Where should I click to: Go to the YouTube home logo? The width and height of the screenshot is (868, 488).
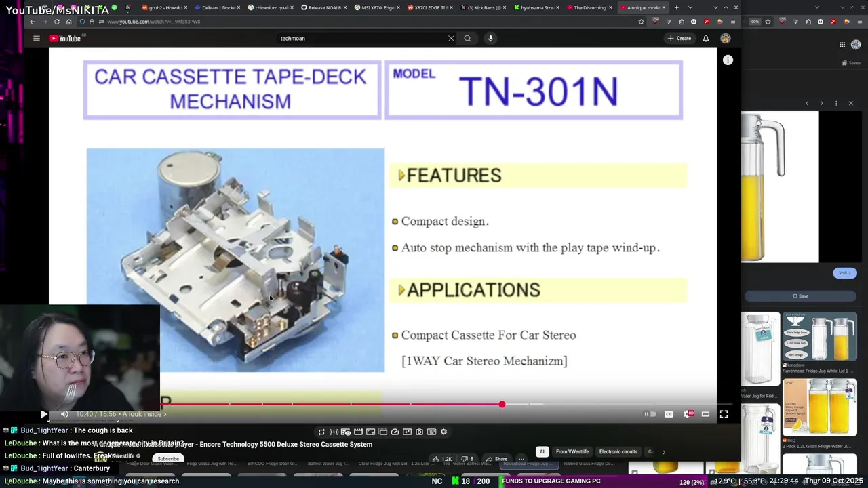[x=65, y=38]
